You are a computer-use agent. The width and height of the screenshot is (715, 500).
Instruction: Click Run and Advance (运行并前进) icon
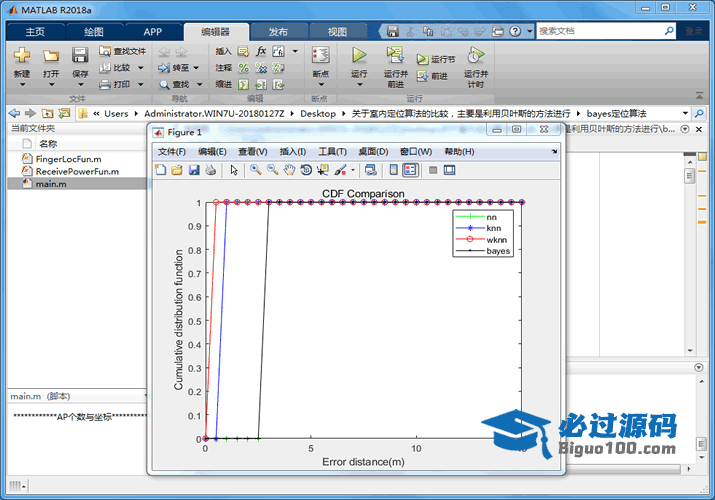point(395,55)
